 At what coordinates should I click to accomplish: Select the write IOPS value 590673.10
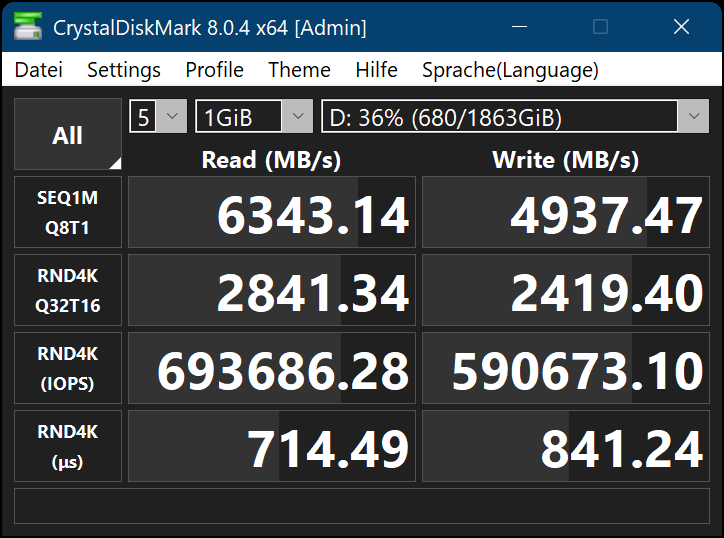(x=566, y=368)
